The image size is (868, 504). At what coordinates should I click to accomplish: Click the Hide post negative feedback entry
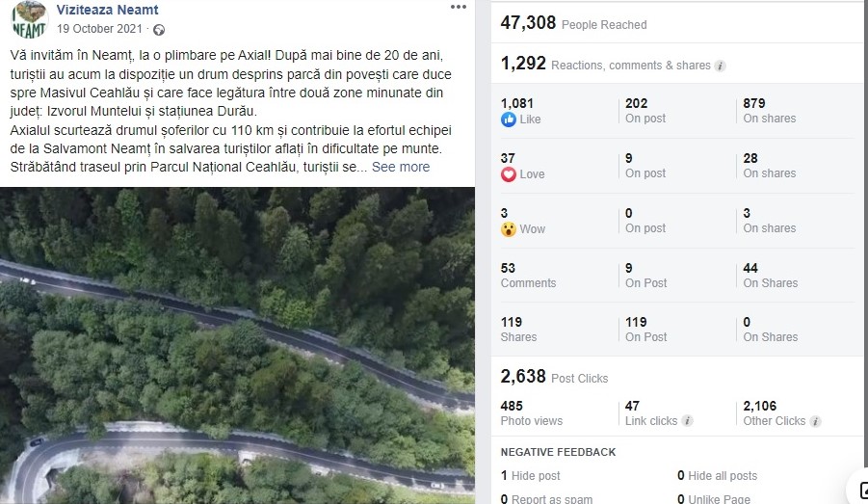[530, 476]
